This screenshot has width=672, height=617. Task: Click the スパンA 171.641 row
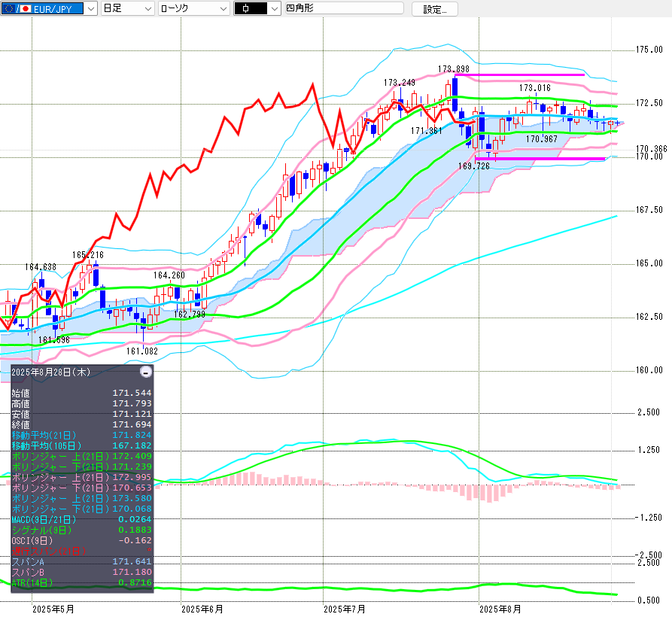click(81, 562)
